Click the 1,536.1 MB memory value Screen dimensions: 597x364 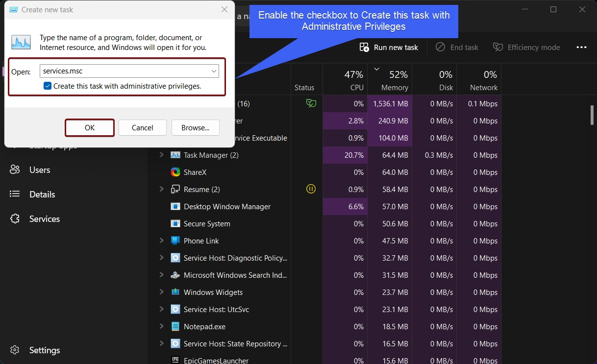tap(391, 104)
